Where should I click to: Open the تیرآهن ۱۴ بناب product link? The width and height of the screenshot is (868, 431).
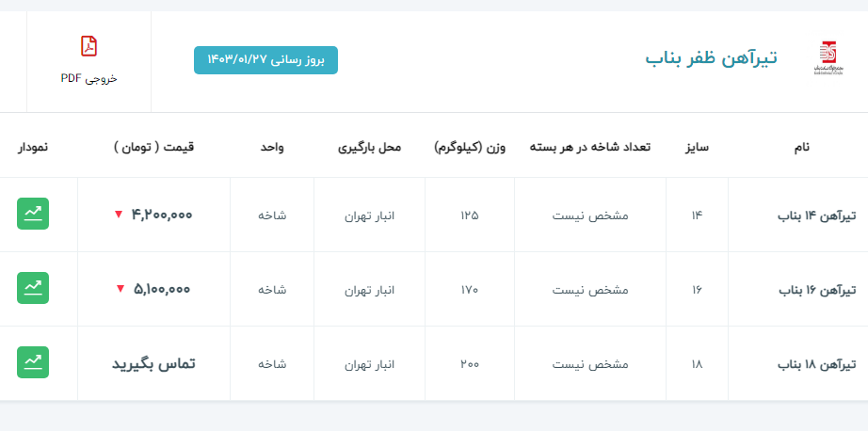[817, 215]
